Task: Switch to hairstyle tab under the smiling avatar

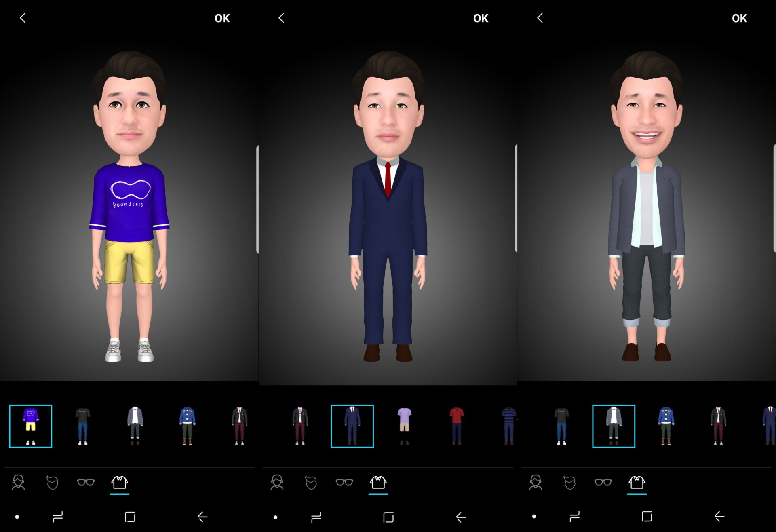Action: coord(569,482)
